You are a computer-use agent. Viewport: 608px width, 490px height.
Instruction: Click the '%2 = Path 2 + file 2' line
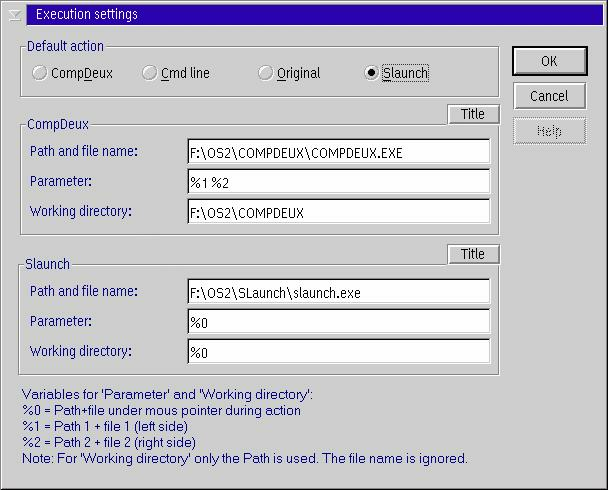click(109, 442)
